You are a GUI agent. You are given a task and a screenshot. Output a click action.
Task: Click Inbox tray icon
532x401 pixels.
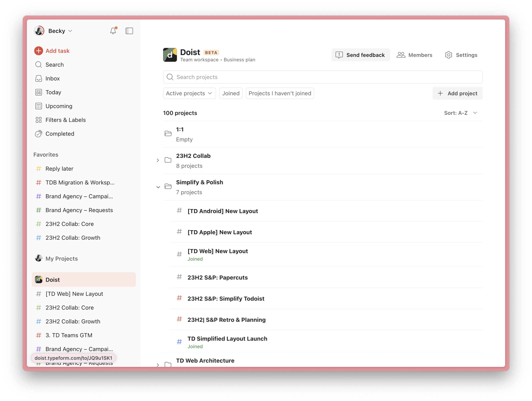tap(39, 78)
